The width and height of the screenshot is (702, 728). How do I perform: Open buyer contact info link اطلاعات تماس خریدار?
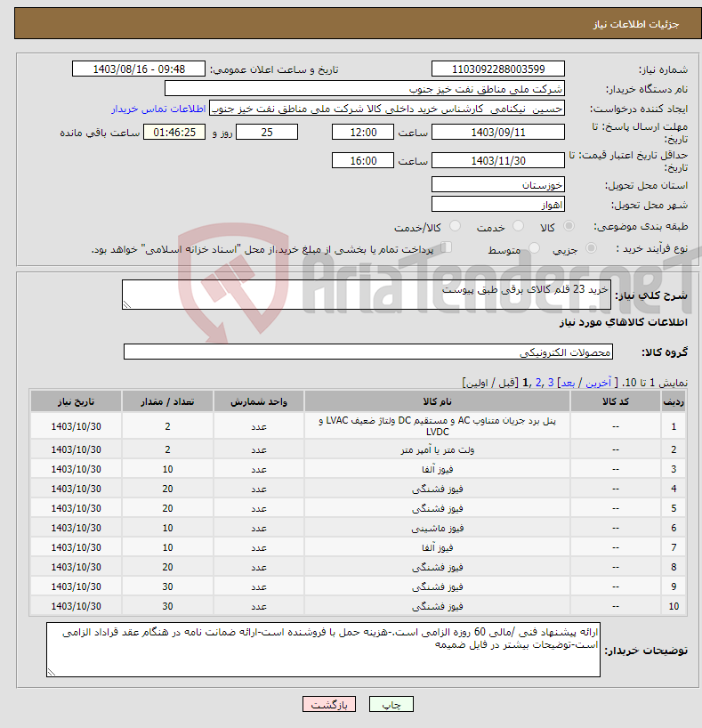[158, 109]
